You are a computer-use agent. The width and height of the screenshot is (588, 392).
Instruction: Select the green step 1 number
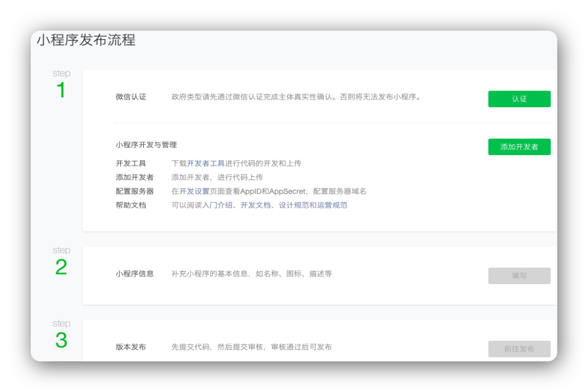tap(61, 91)
